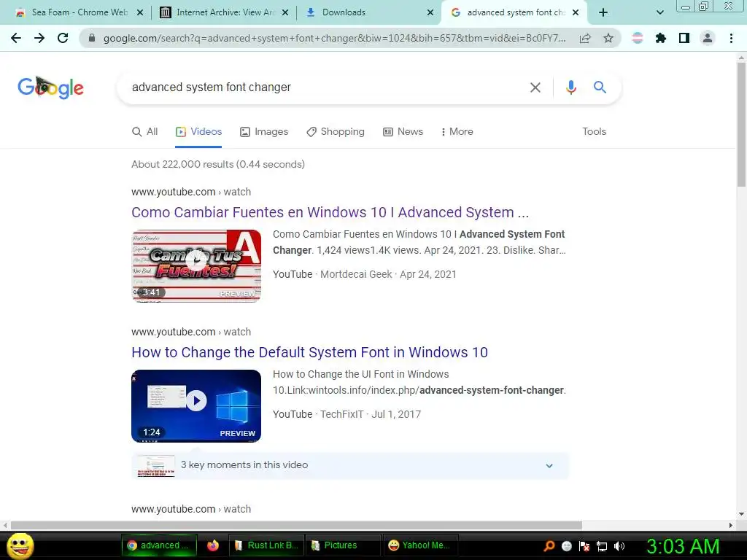Play the Windows 10 font video thumbnail
Image resolution: width=747 pixels, height=560 pixels.
pos(196,405)
